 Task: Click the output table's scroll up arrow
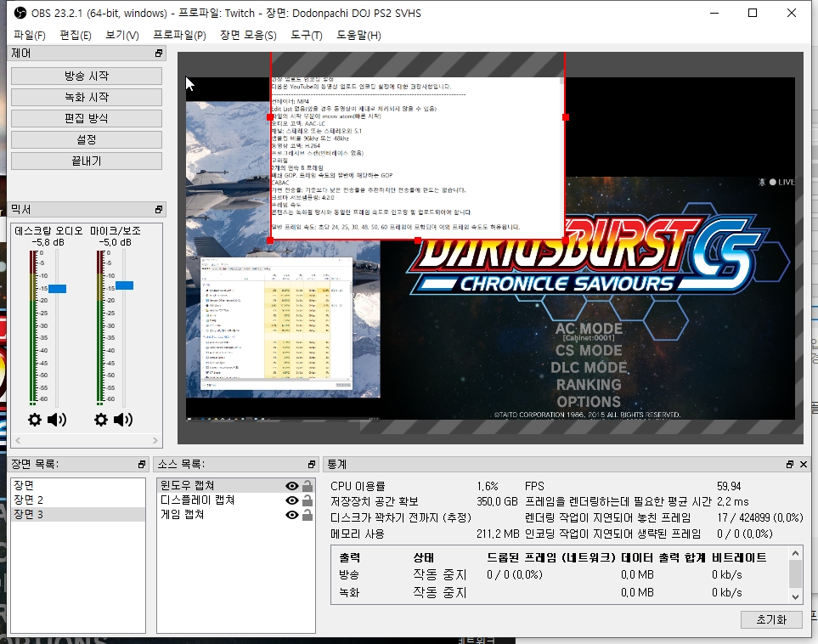coord(795,553)
